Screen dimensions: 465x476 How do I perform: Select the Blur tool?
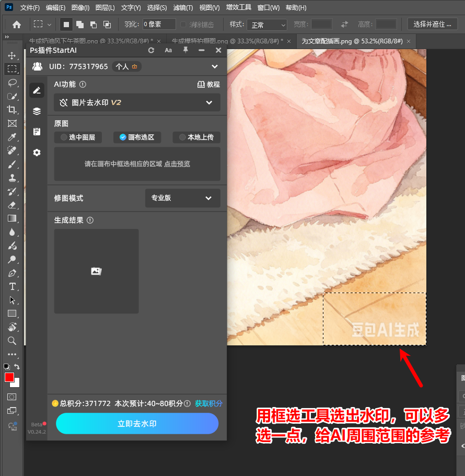(x=12, y=232)
